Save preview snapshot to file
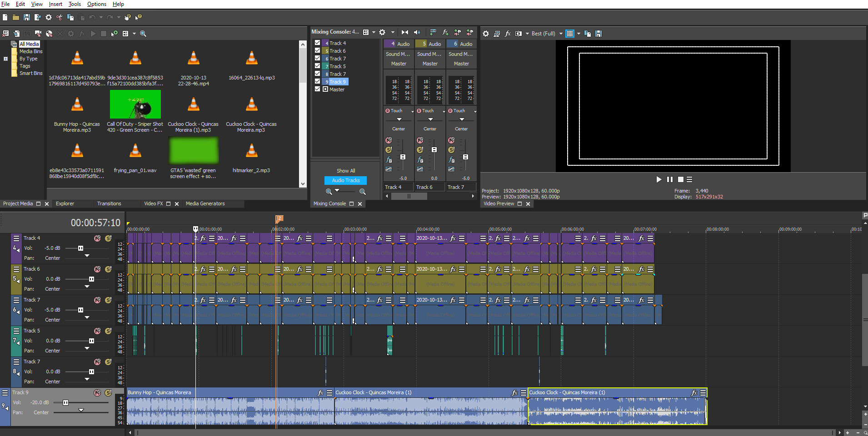The image size is (868, 436). (599, 34)
